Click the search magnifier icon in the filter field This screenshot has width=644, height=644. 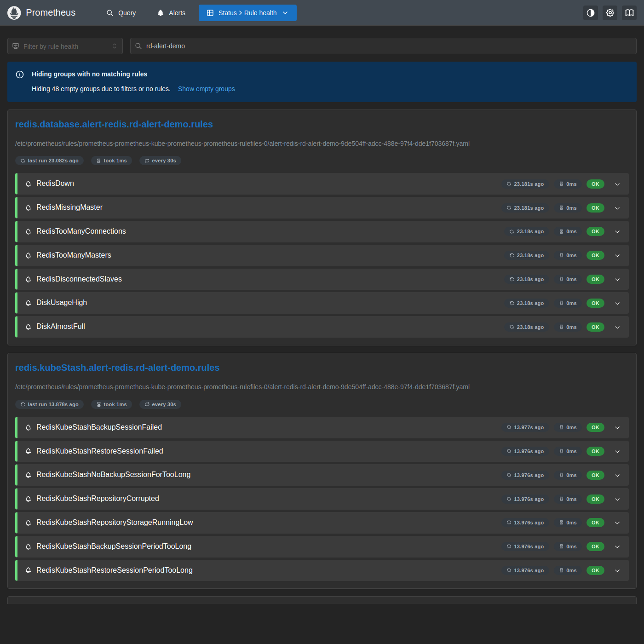[x=138, y=46]
